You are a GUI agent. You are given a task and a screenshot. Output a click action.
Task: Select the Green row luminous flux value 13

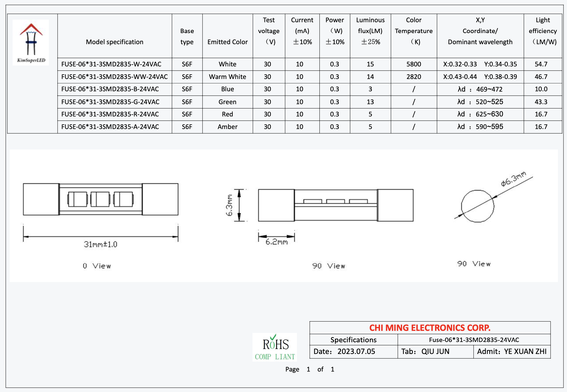pyautogui.click(x=370, y=102)
